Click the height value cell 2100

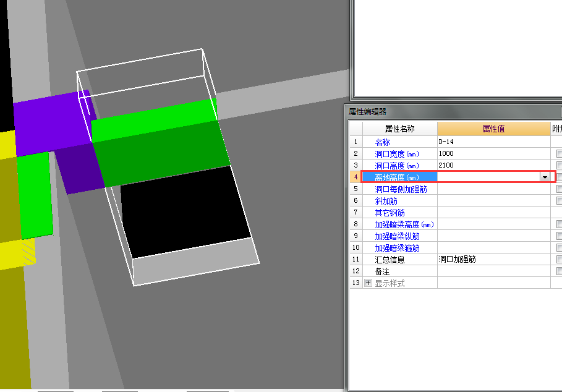(494, 165)
